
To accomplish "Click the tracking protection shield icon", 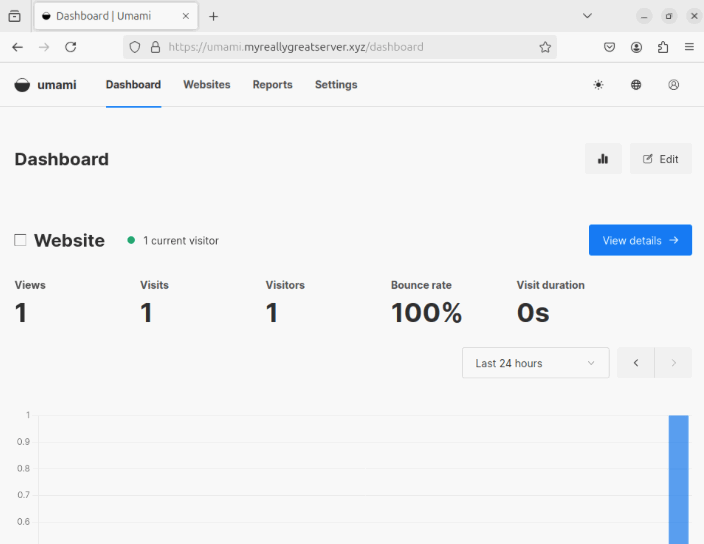I will pyautogui.click(x=135, y=47).
